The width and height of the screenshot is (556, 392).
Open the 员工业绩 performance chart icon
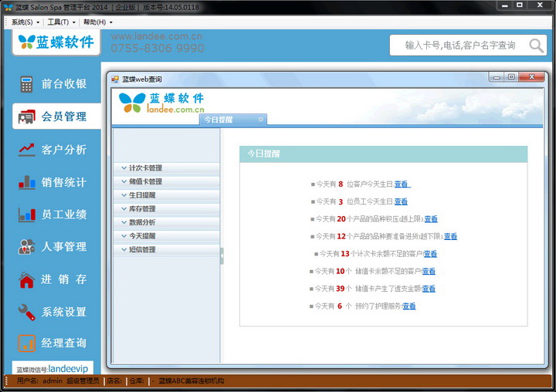(26, 215)
